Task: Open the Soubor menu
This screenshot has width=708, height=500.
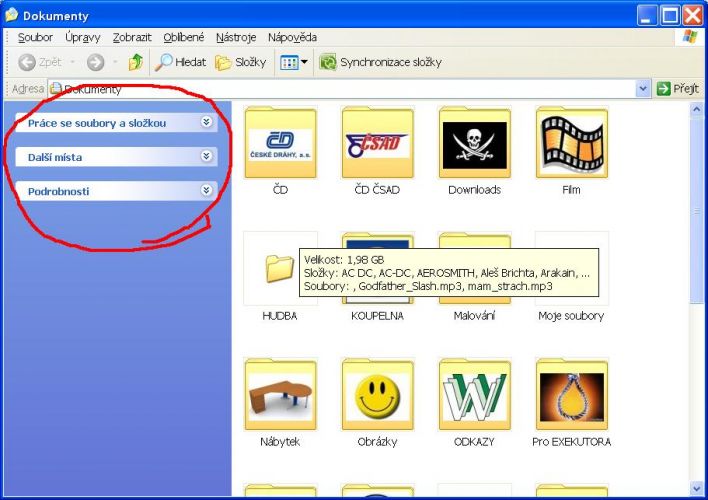Action: coord(35,37)
